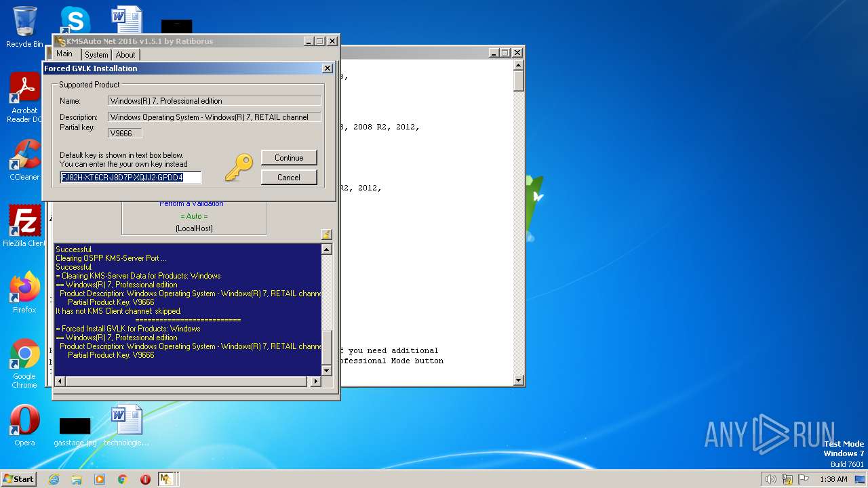Open Windows Explorer from the taskbar

[x=77, y=479]
